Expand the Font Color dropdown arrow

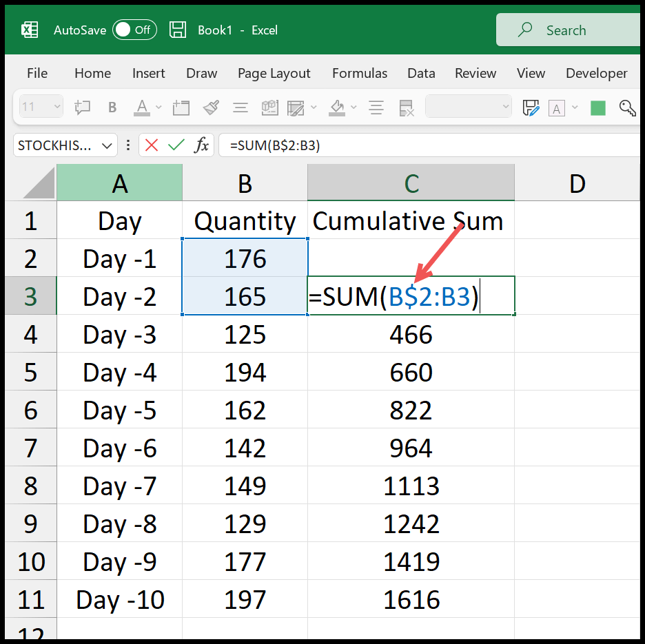[x=157, y=108]
